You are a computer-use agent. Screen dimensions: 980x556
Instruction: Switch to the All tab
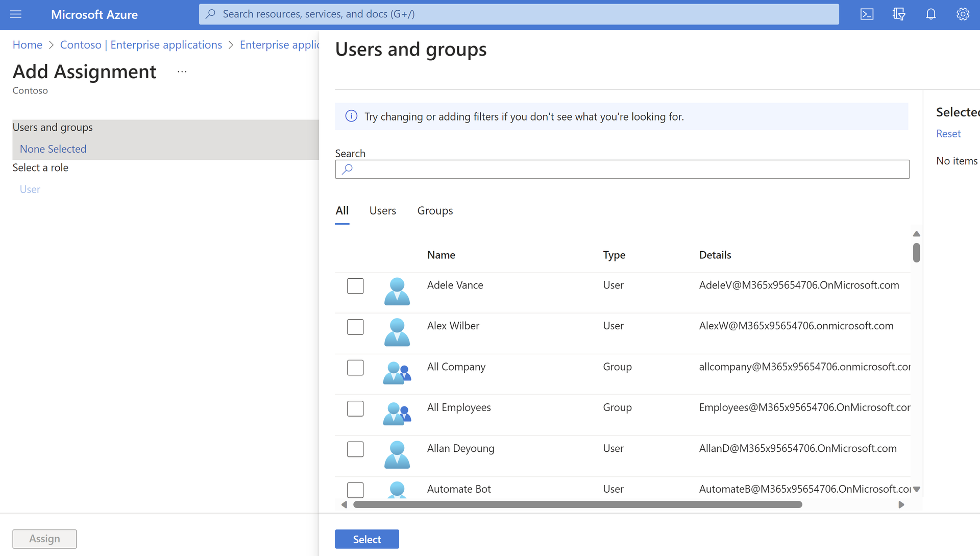(342, 211)
